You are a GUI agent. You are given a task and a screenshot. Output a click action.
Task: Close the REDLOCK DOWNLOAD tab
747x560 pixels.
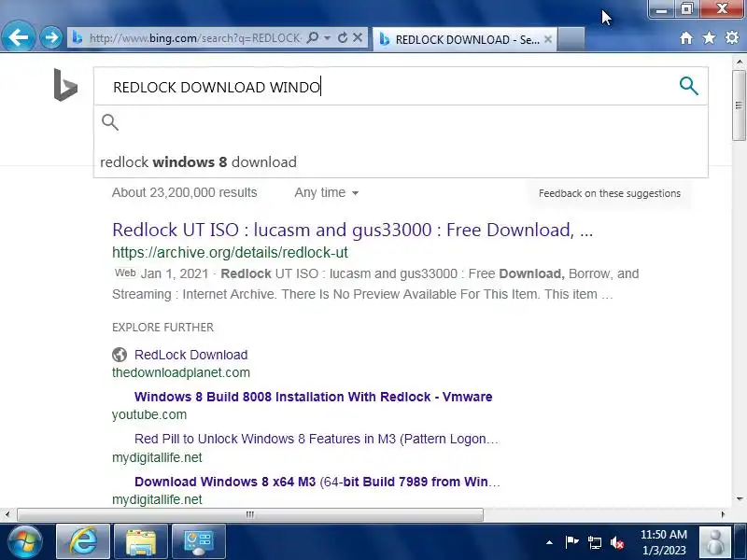tap(548, 39)
